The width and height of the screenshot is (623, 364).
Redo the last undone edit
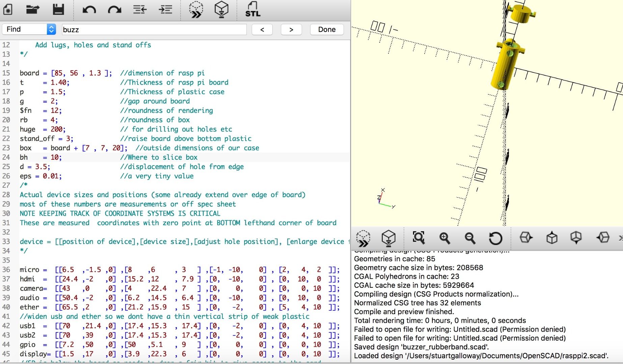[x=114, y=9]
